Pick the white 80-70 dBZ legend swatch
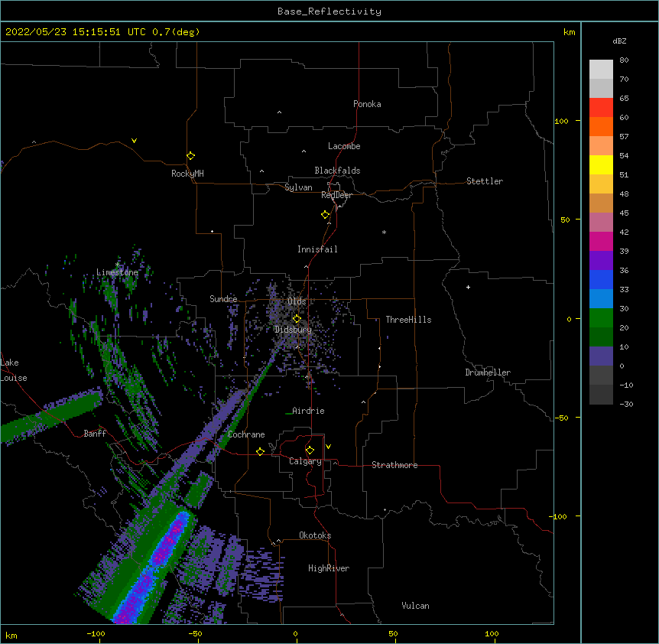 click(601, 70)
